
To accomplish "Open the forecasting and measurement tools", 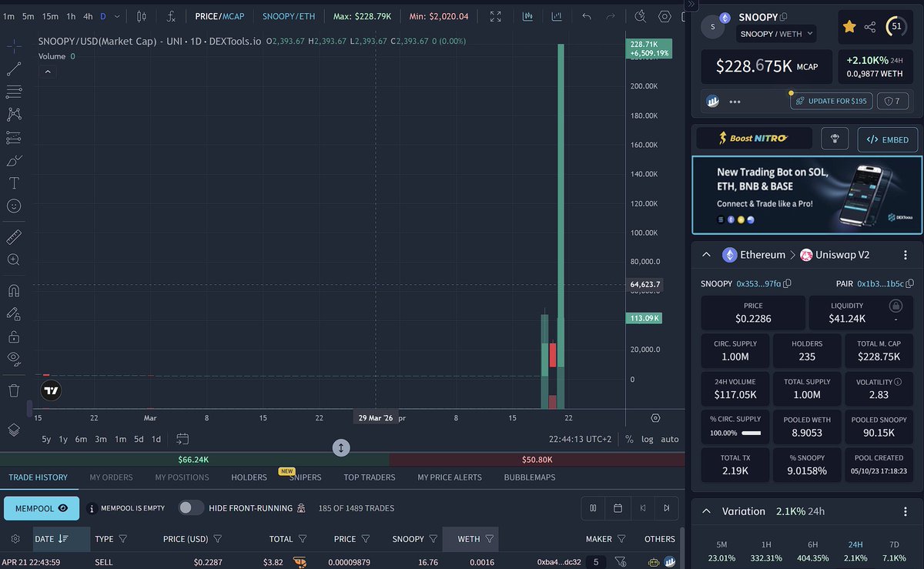I will point(14,138).
